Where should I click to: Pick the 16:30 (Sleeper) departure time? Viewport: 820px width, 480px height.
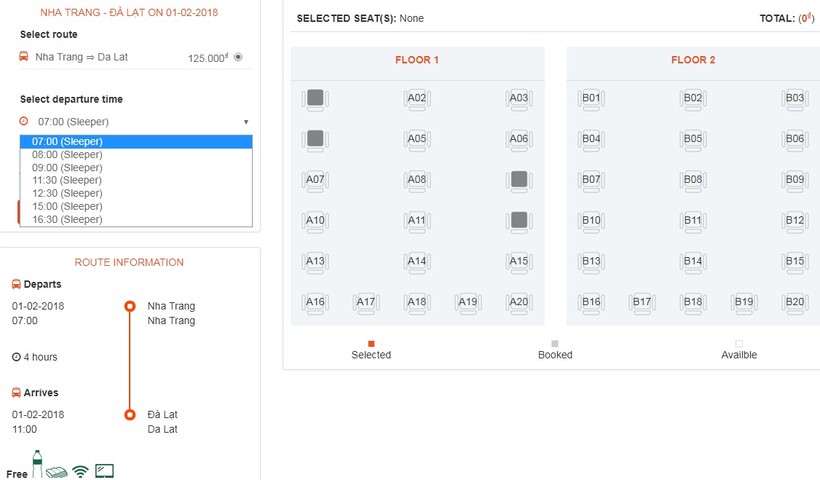(x=67, y=219)
